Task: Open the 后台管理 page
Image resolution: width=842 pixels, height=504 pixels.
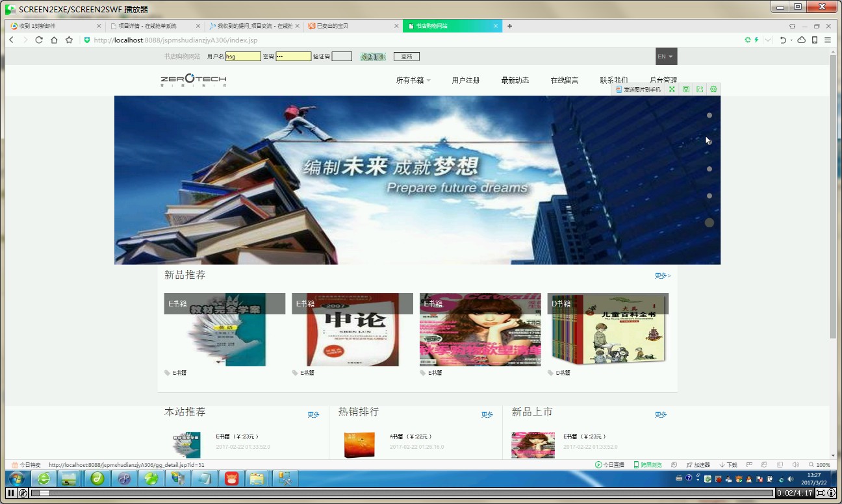Action: click(663, 81)
